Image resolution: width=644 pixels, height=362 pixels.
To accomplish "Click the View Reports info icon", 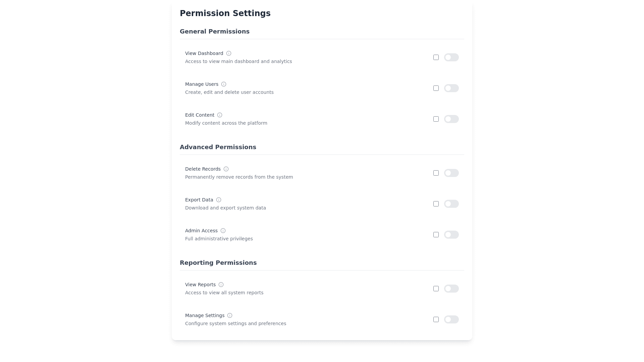I will coord(221,284).
